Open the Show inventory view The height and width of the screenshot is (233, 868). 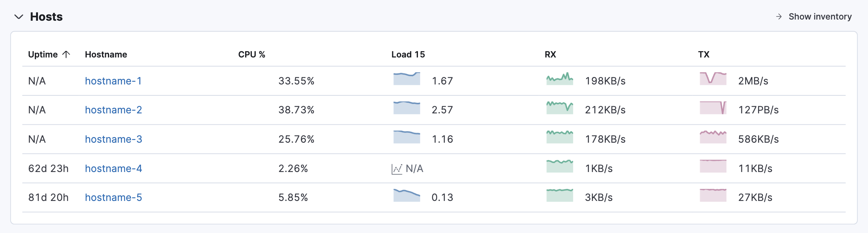pyautogui.click(x=820, y=17)
